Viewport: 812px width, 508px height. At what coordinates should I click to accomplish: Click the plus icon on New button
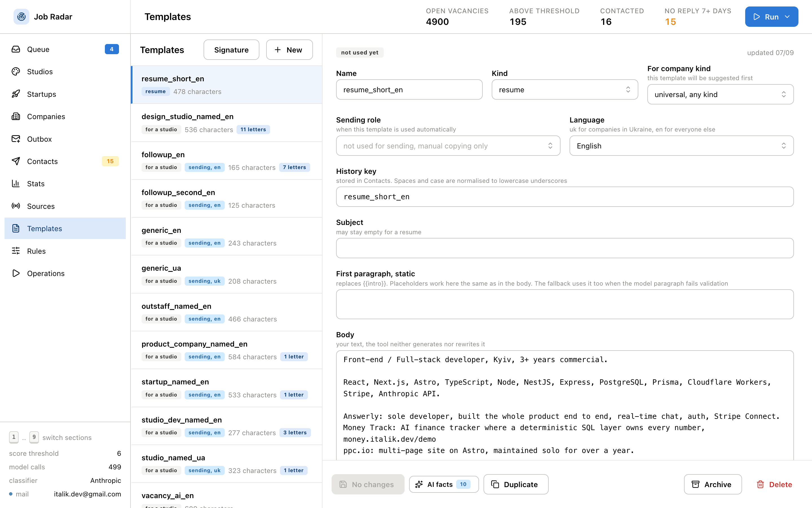tap(277, 50)
